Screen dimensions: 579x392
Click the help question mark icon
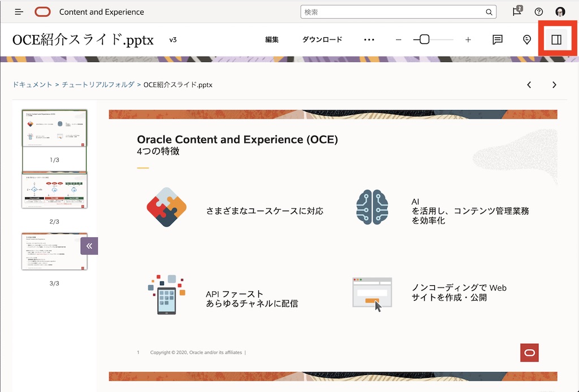[x=538, y=11]
